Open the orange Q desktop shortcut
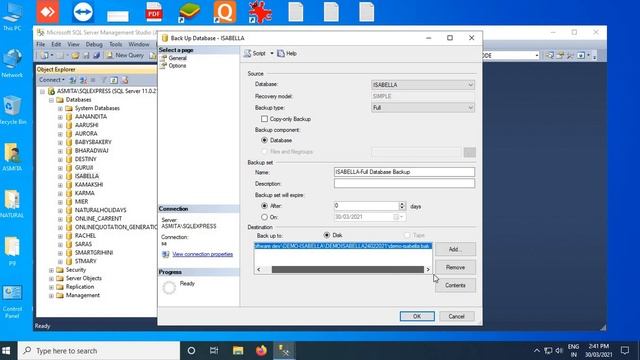Viewport: 640px width, 360px height. (224, 11)
